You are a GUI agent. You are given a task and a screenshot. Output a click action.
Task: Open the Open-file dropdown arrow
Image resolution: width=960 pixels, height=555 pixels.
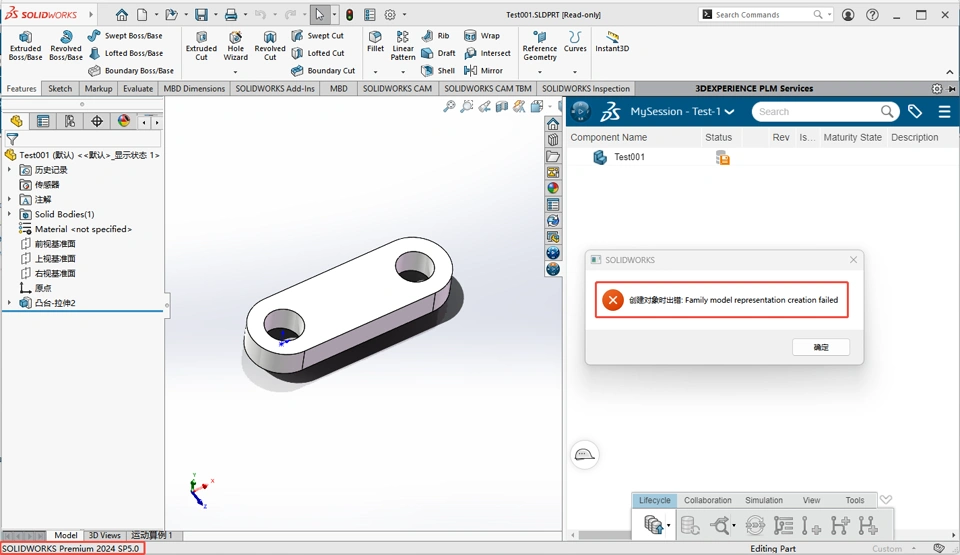[x=186, y=15]
